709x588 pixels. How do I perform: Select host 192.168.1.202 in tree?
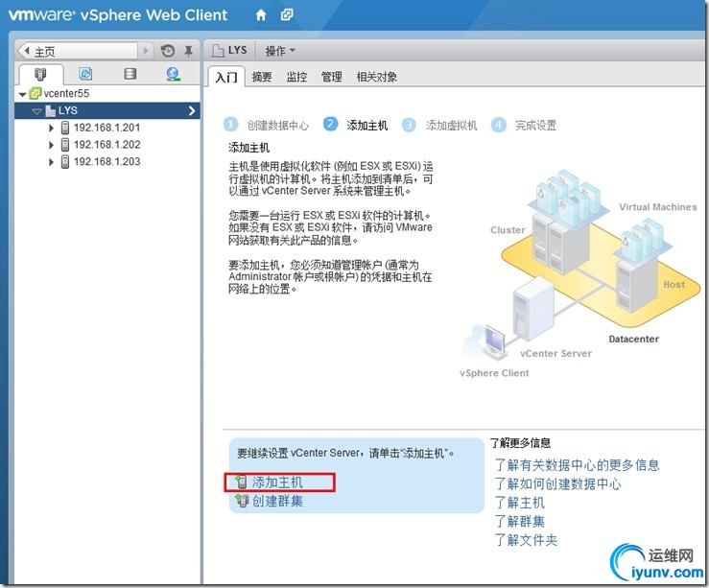[x=106, y=145]
